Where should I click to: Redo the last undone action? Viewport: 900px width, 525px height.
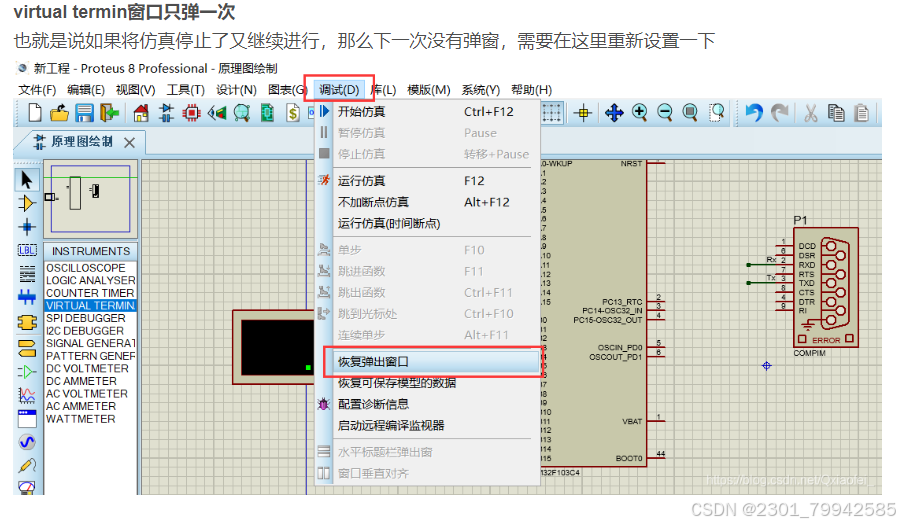point(779,112)
